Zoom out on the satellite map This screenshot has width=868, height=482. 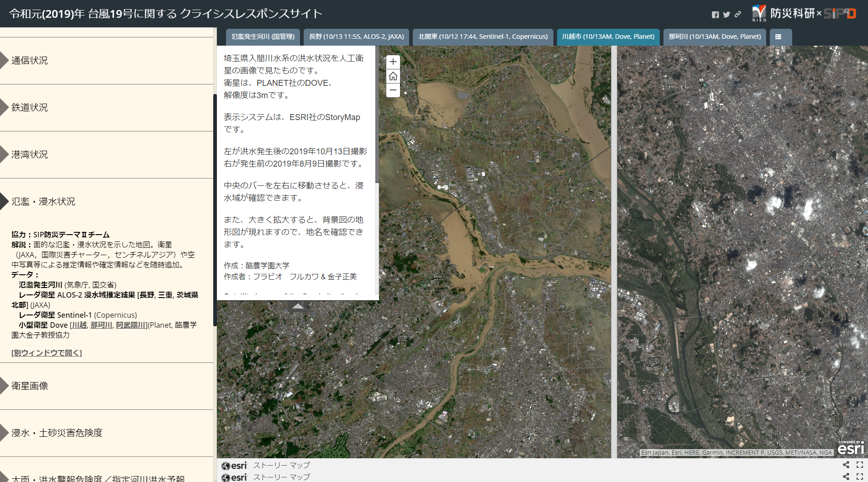[393, 90]
